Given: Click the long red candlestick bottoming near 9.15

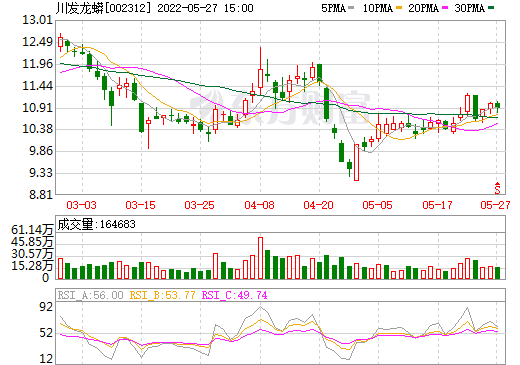Looking at the screenshot, I should point(356,162).
